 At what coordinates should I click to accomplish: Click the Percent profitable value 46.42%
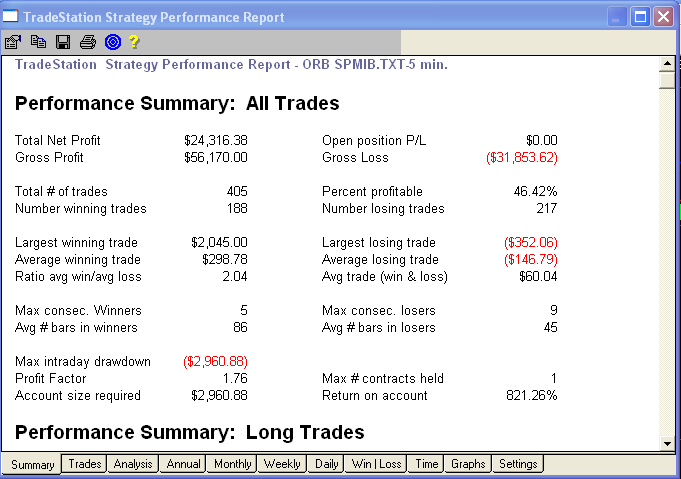(x=535, y=191)
